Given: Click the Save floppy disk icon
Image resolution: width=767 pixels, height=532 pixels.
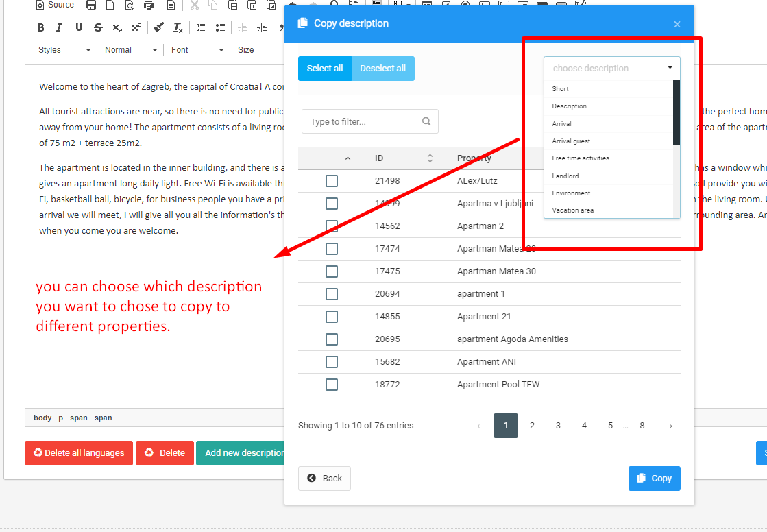Looking at the screenshot, I should pos(91,5).
